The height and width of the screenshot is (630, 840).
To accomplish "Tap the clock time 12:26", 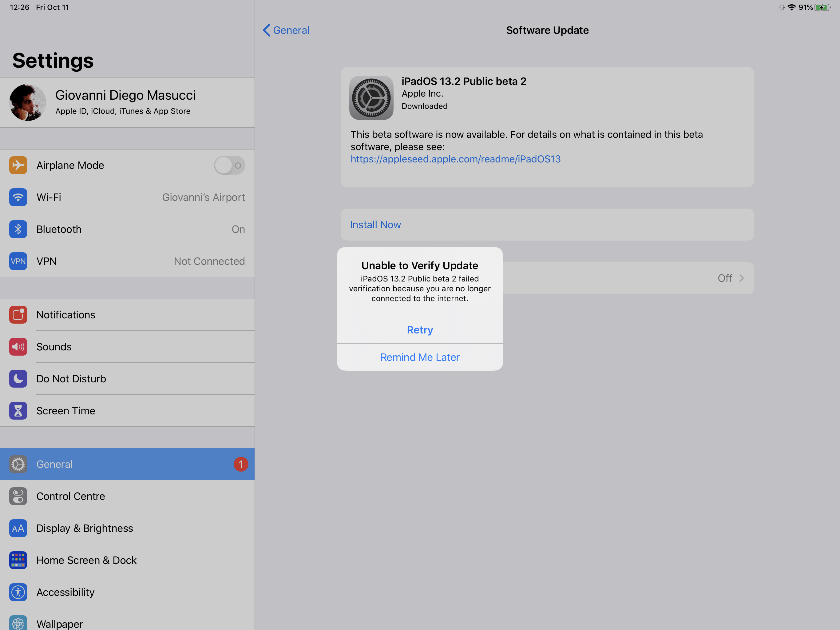I will coord(19,7).
